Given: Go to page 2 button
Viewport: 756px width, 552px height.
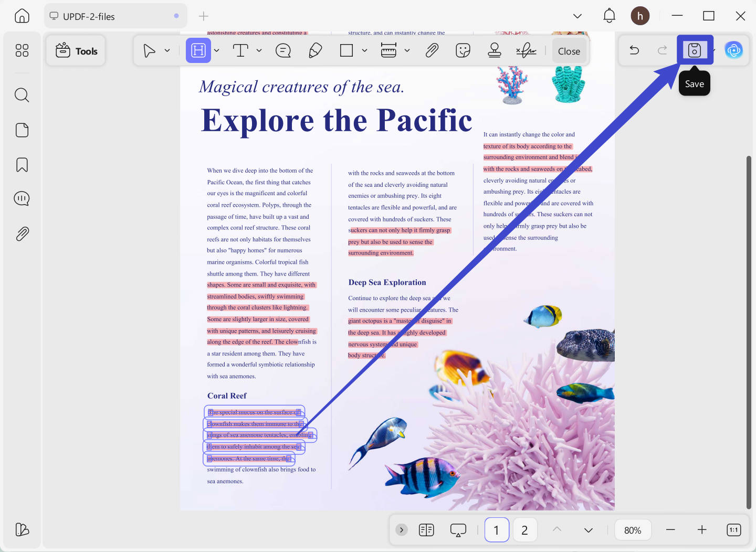Looking at the screenshot, I should click(524, 530).
